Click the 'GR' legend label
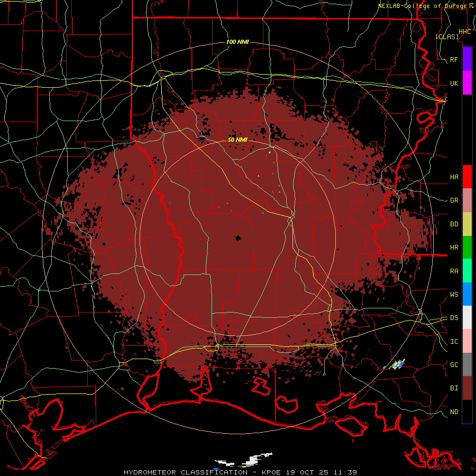Screen dimensions: 476x476 pyautogui.click(x=454, y=200)
